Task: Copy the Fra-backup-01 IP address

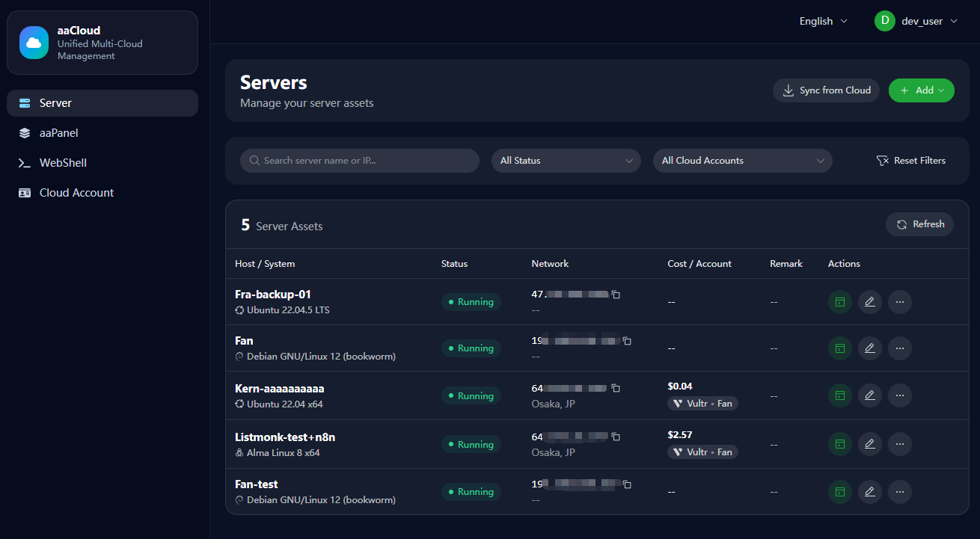Action: click(x=616, y=295)
